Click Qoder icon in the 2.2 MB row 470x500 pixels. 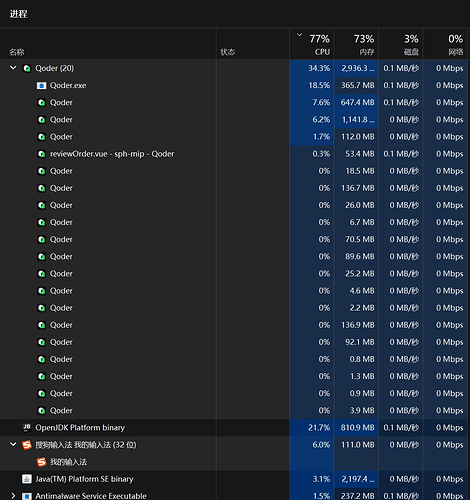coord(41,308)
